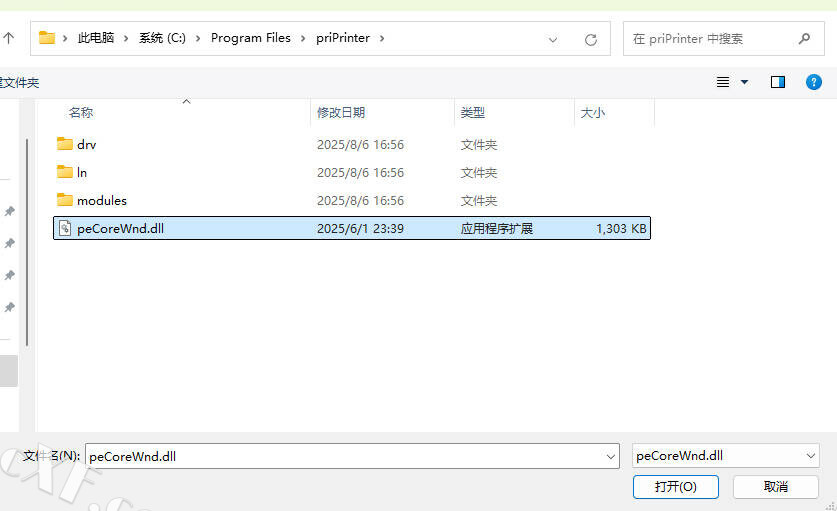
Task: Toggle the preview pane icon
Action: [778, 82]
